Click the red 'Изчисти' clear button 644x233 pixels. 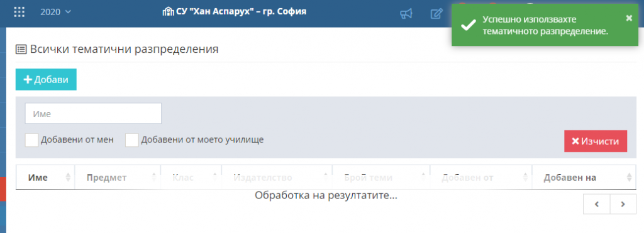coord(596,141)
